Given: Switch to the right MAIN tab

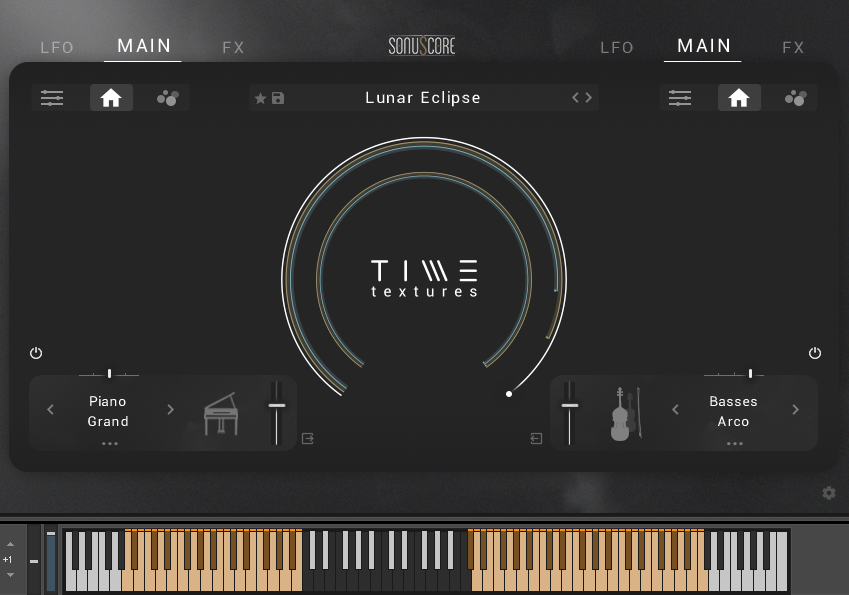Looking at the screenshot, I should click(x=704, y=46).
